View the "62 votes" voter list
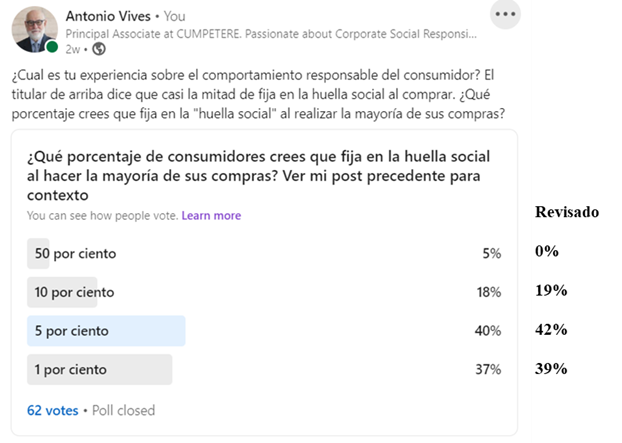The height and width of the screenshot is (443, 622). pos(52,410)
